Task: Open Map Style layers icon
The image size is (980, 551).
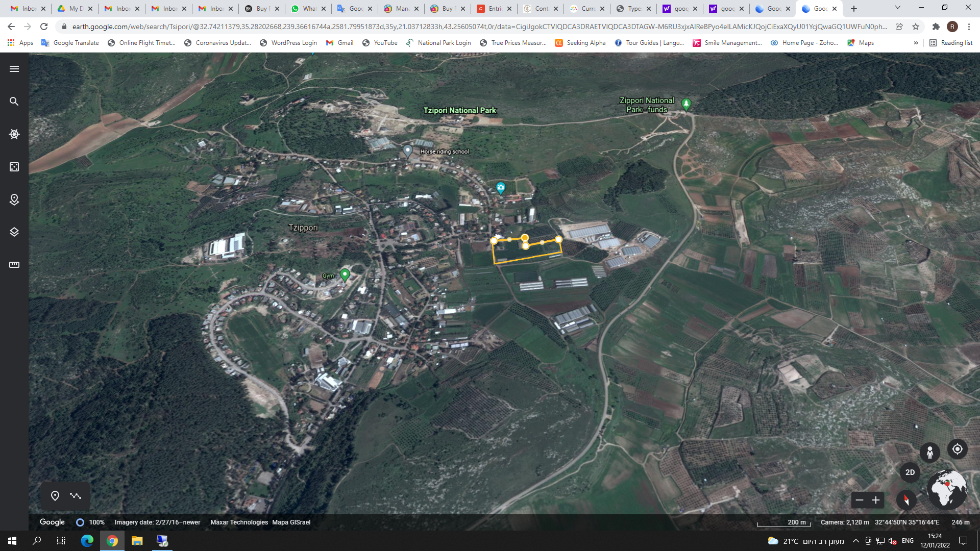Action: 14,232
